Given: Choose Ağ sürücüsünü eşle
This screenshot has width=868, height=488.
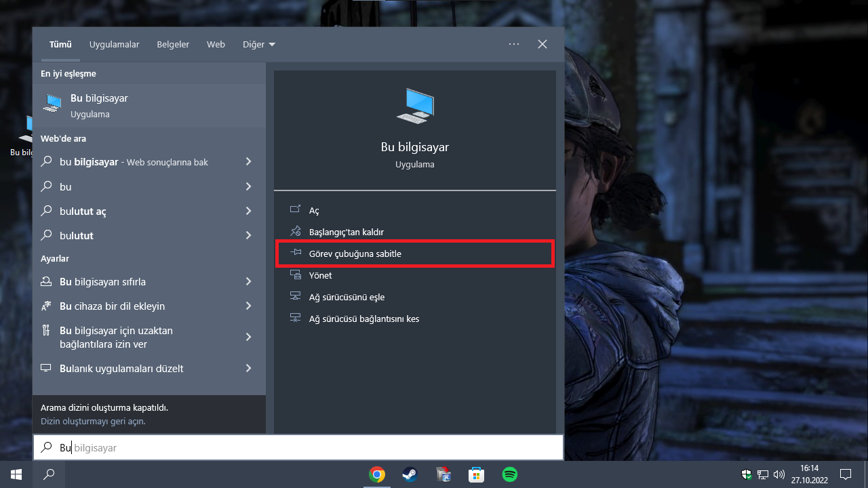Looking at the screenshot, I should [x=415, y=297].
